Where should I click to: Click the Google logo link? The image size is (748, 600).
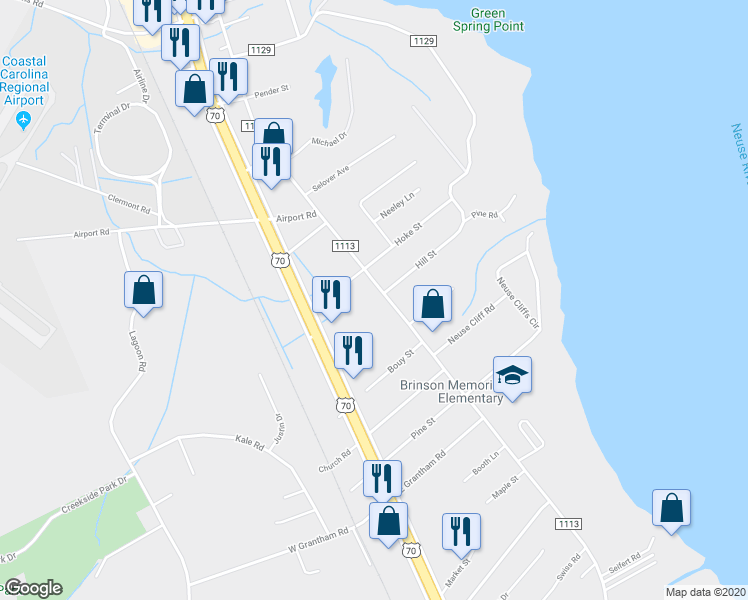(x=32, y=588)
